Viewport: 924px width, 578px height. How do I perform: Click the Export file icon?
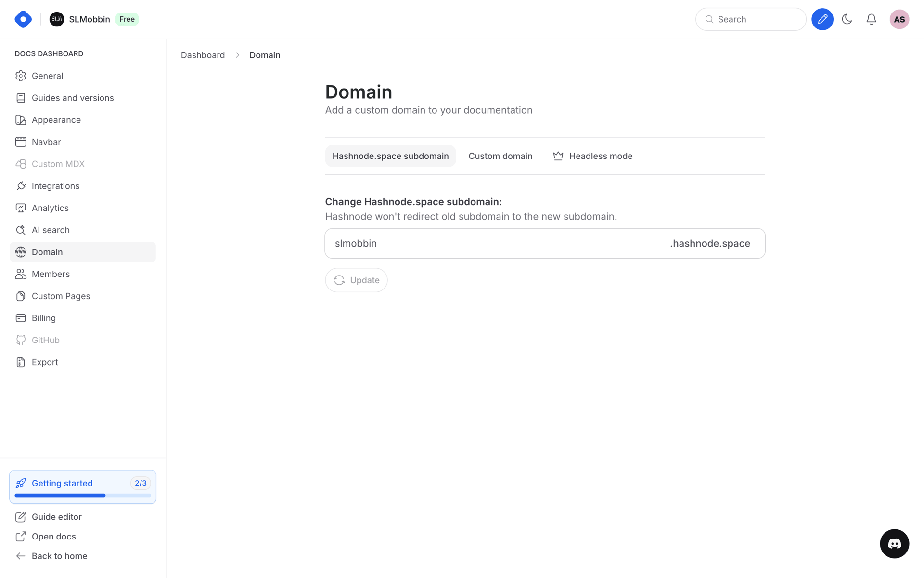pyautogui.click(x=21, y=362)
